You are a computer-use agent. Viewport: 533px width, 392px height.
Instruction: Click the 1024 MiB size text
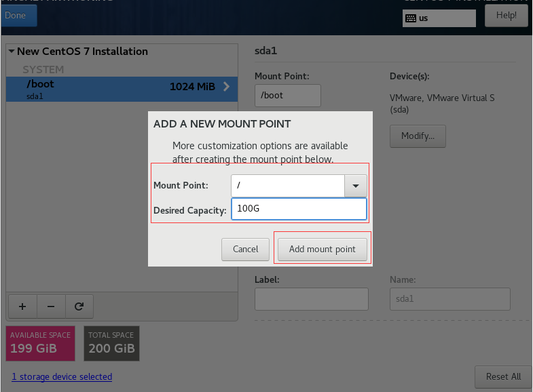pos(192,87)
